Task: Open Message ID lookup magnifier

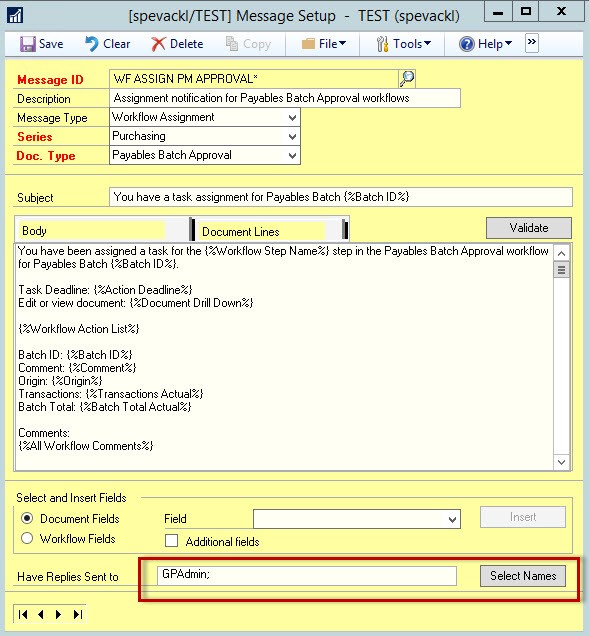Action: 407,78
